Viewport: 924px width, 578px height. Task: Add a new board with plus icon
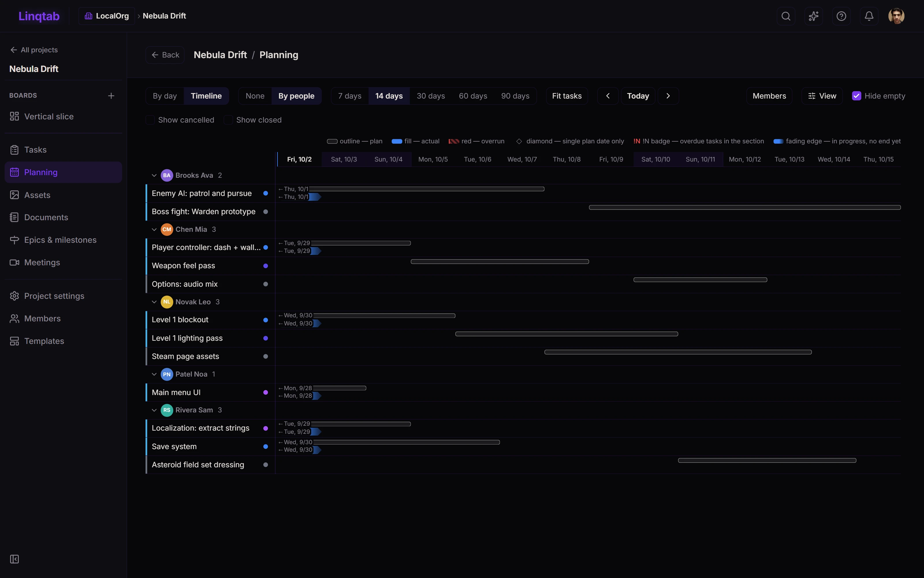coord(111,96)
